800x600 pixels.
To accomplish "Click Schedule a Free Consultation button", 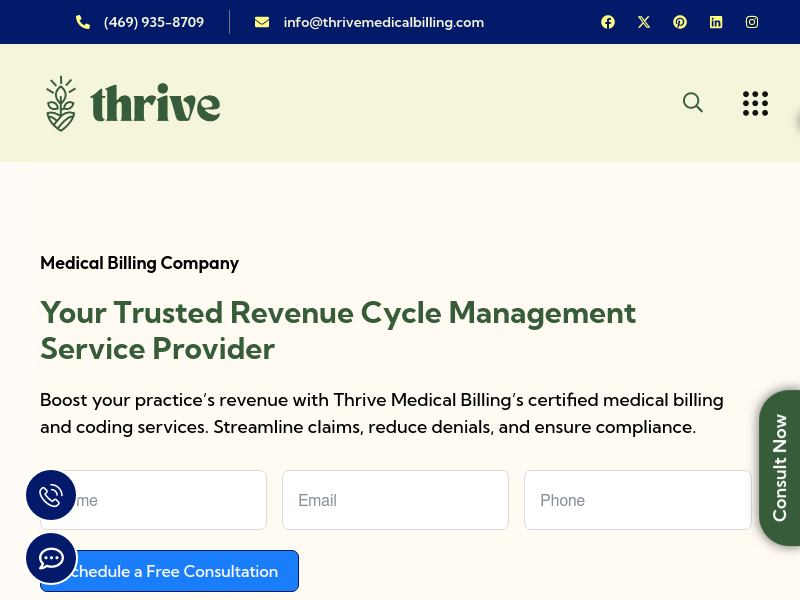I will [169, 571].
